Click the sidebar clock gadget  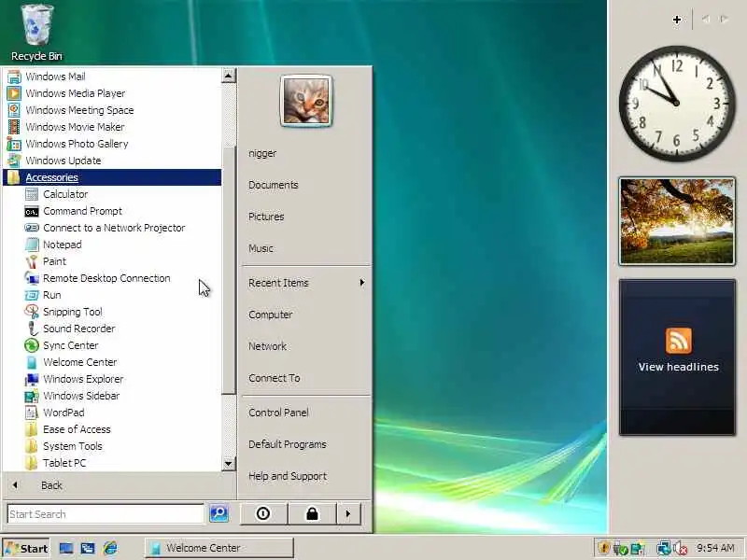677,104
